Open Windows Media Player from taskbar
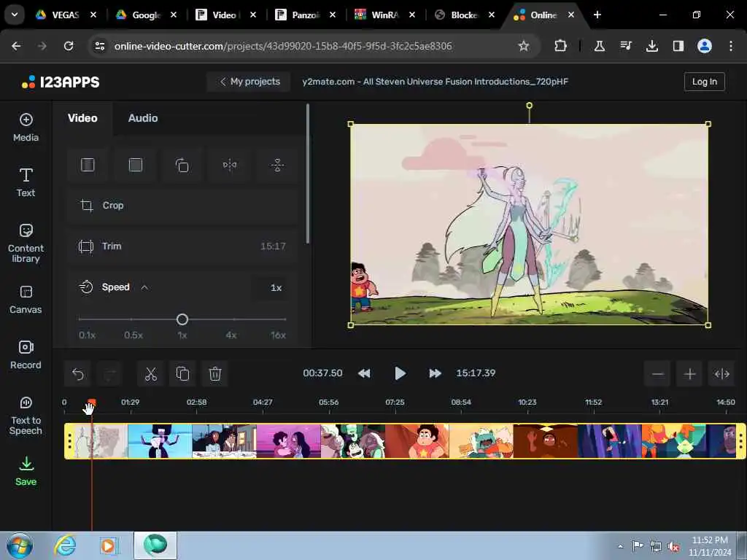747x560 pixels. (108, 545)
